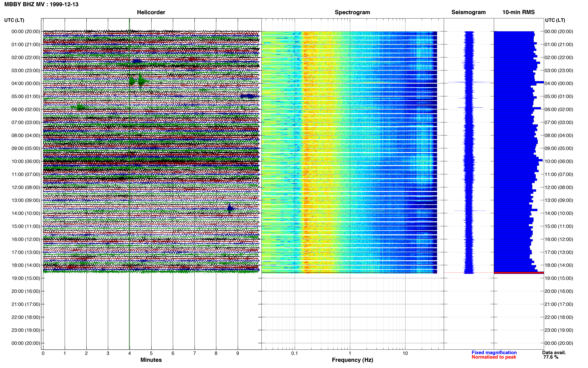Click the 'Normalised to peak' legend text
Viewport: 588px width, 368px height.
(x=494, y=357)
